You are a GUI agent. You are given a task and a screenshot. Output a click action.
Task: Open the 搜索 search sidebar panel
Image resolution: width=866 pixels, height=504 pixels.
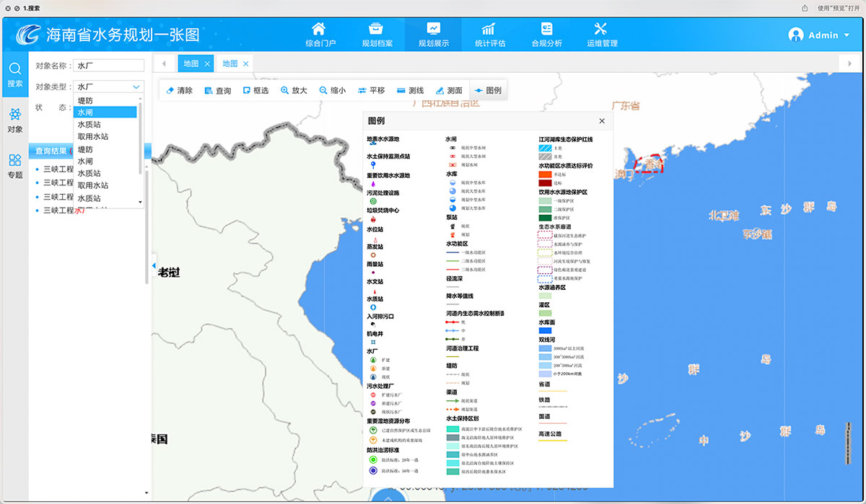pos(14,75)
